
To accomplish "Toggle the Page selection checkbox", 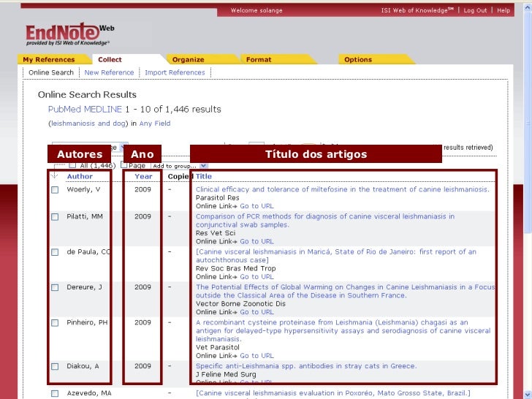I will click(x=123, y=165).
